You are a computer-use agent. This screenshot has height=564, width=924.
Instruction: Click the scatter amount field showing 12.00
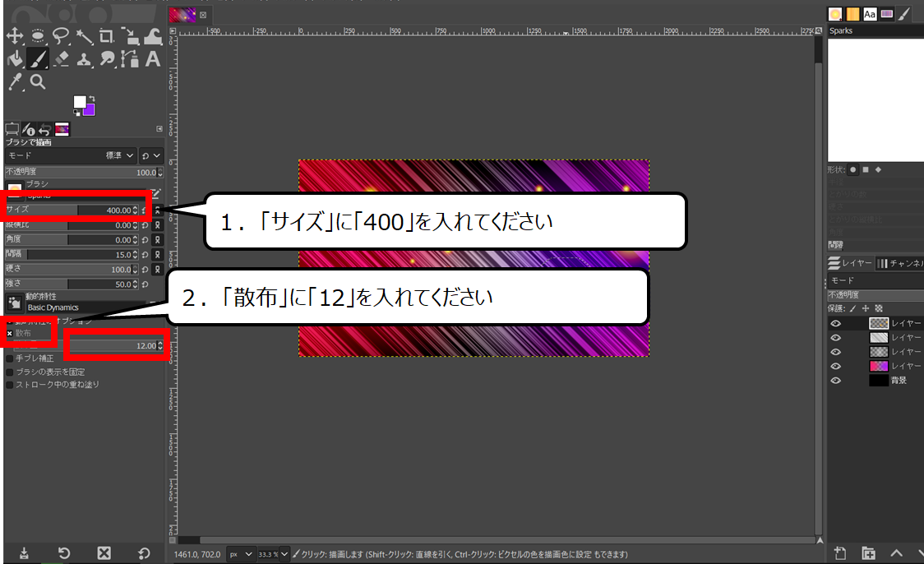tap(89, 346)
